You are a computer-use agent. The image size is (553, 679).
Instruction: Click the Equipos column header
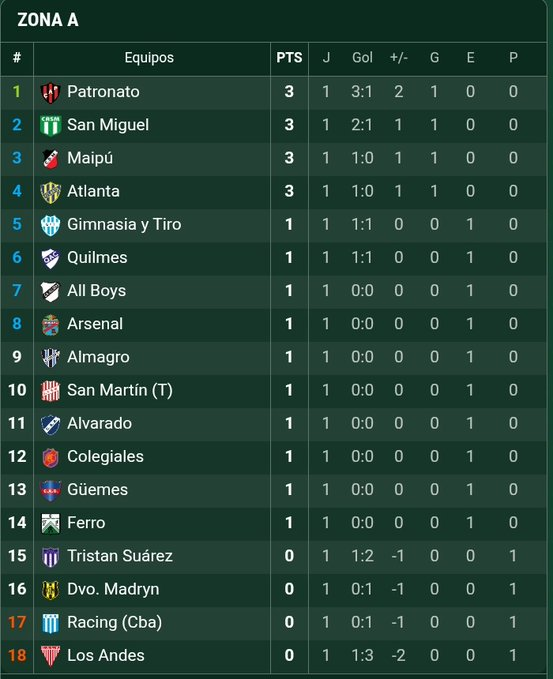tap(149, 58)
